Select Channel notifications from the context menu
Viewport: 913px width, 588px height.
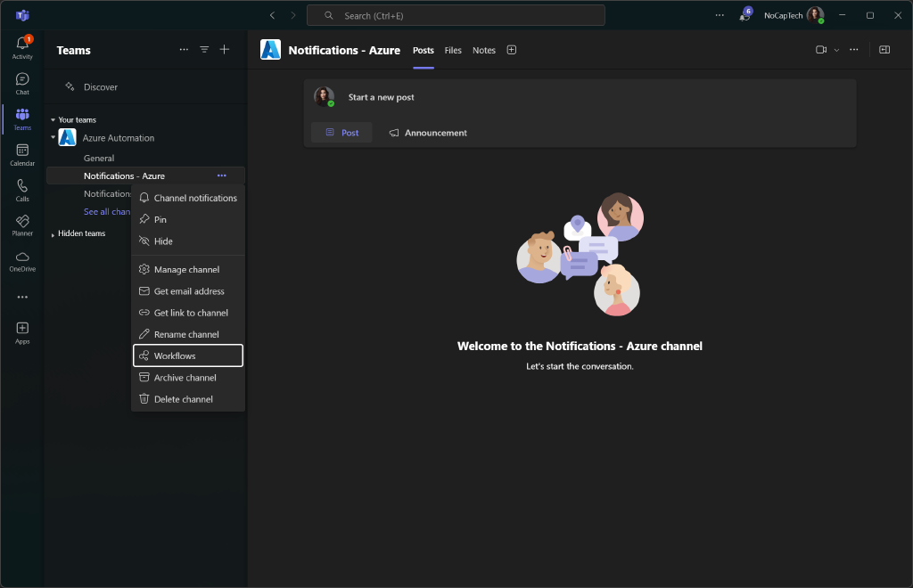[189, 197]
